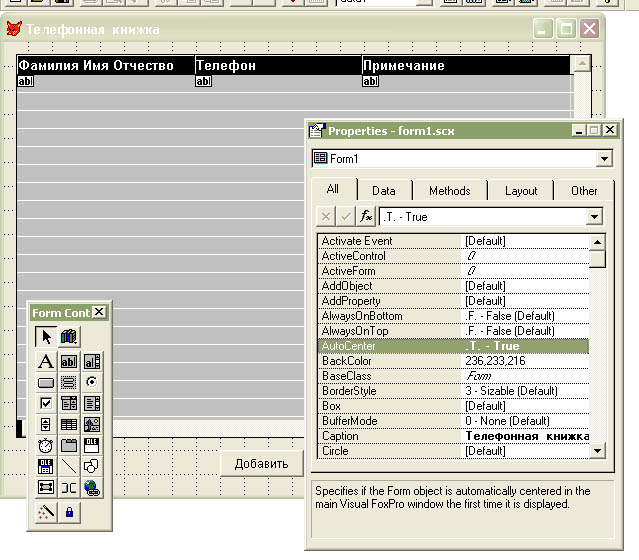Select the BufferMode property row
The image size is (639, 560).
(x=453, y=421)
